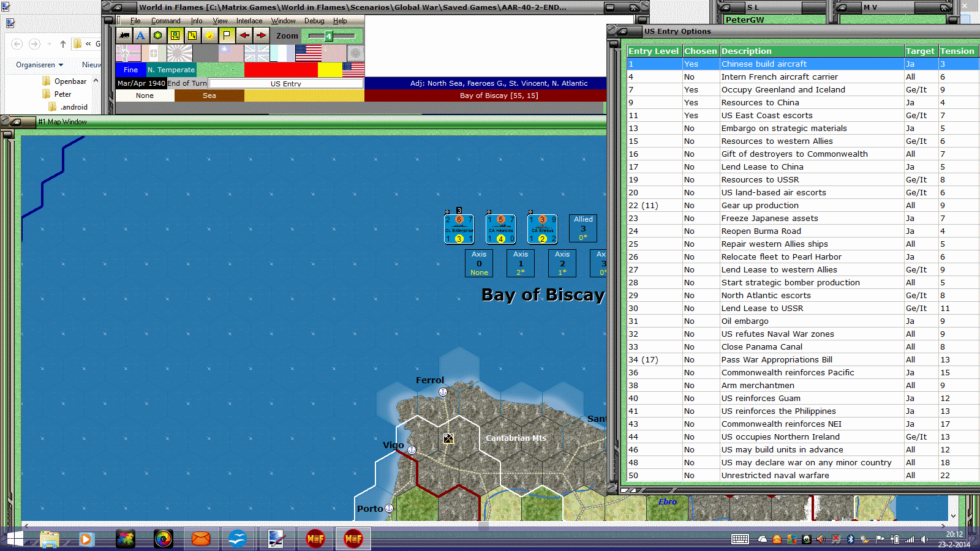Select the Unrestricted naval warfare row

[x=803, y=475]
